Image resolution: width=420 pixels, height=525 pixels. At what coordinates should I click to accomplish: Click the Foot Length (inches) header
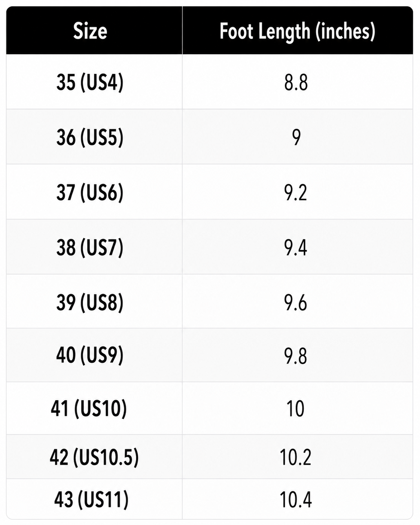(x=298, y=31)
